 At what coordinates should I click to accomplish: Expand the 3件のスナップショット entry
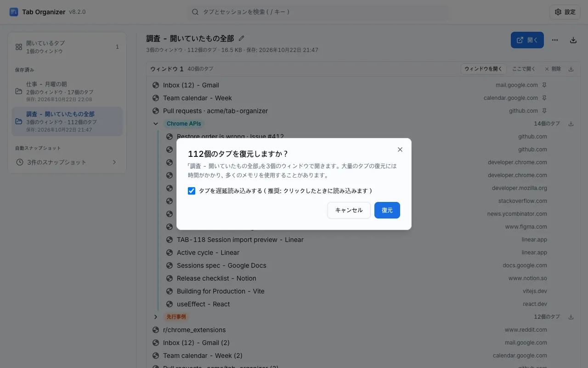point(67,162)
